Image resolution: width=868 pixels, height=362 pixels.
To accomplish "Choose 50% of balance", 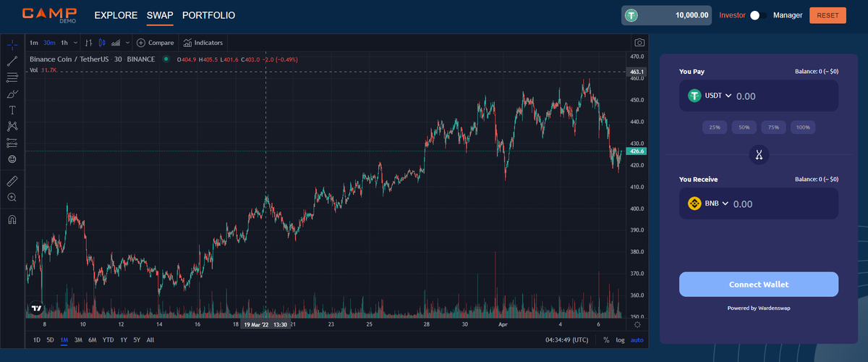I will pos(744,127).
